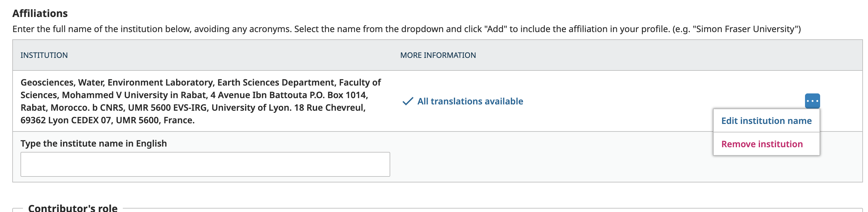Click the Contributor's role section heading
The width and height of the screenshot is (868, 212).
coord(73,208)
